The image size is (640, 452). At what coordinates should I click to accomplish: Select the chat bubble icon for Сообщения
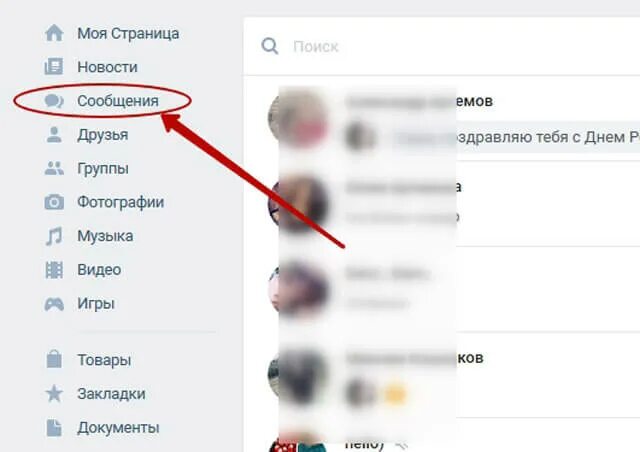tap(54, 100)
